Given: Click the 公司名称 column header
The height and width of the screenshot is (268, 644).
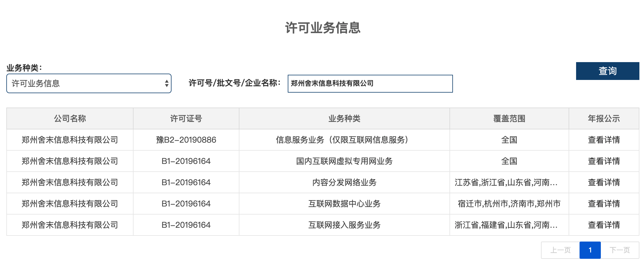Looking at the screenshot, I should click(x=70, y=118).
